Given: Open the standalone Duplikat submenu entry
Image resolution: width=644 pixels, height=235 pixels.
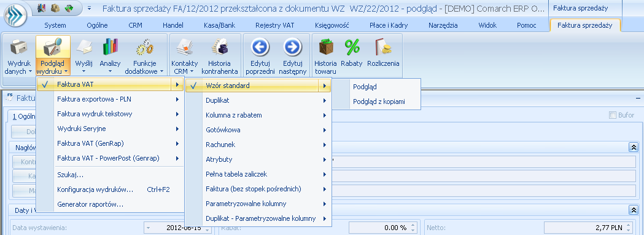Looking at the screenshot, I should (258, 100).
